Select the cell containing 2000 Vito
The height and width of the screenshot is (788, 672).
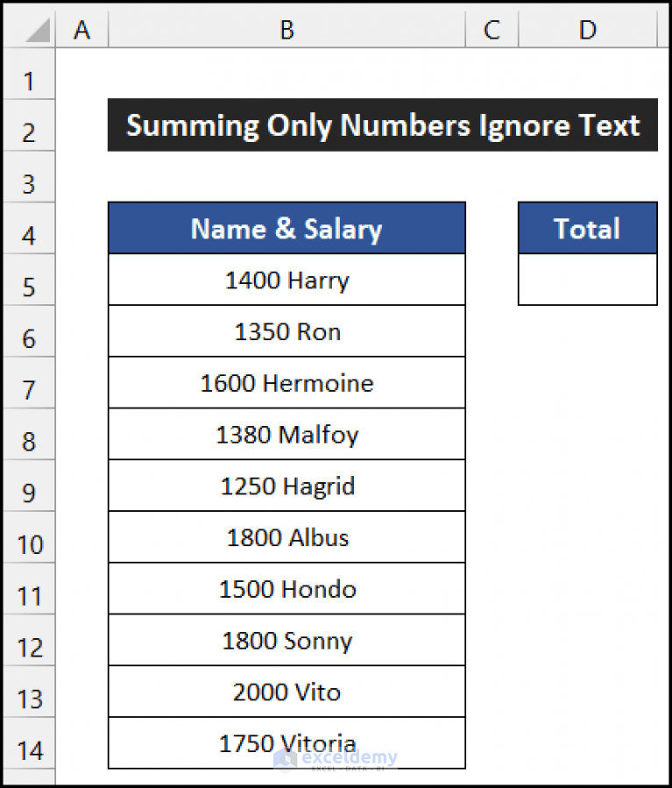(286, 692)
